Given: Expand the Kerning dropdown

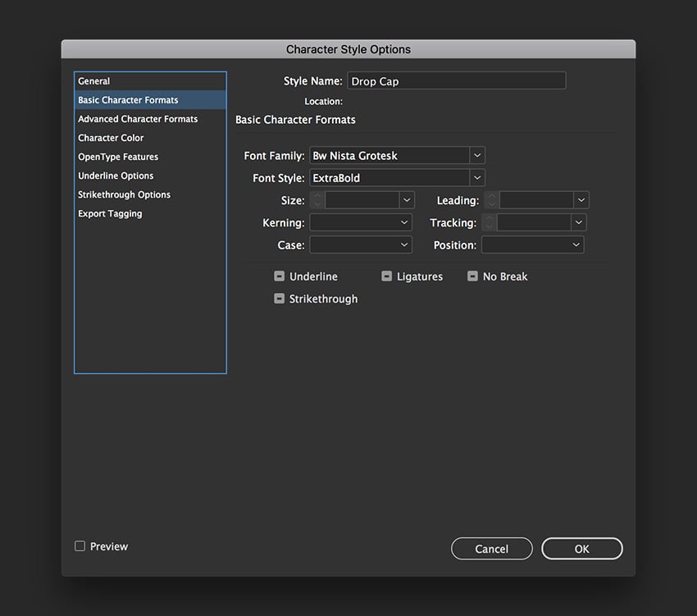Looking at the screenshot, I should [x=405, y=221].
